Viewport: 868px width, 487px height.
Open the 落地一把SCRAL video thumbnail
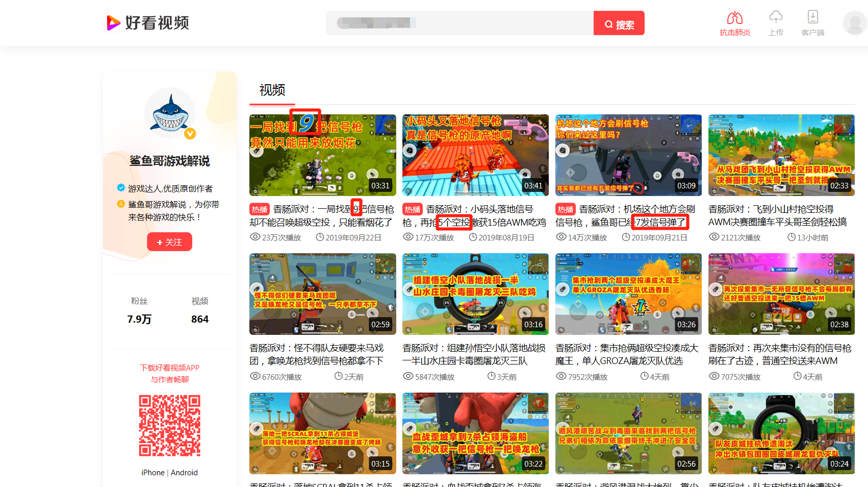323,433
